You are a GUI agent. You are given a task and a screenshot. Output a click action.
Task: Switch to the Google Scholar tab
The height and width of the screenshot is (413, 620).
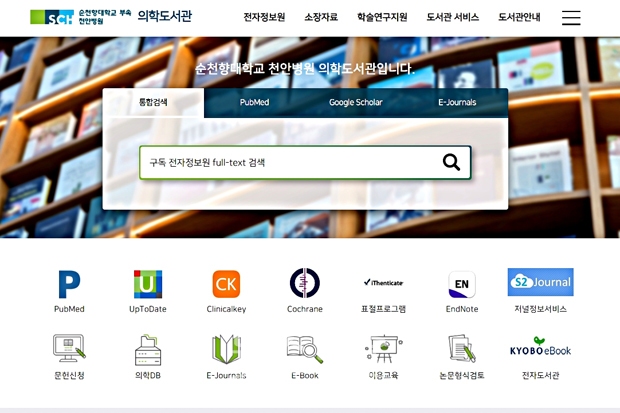tap(355, 102)
